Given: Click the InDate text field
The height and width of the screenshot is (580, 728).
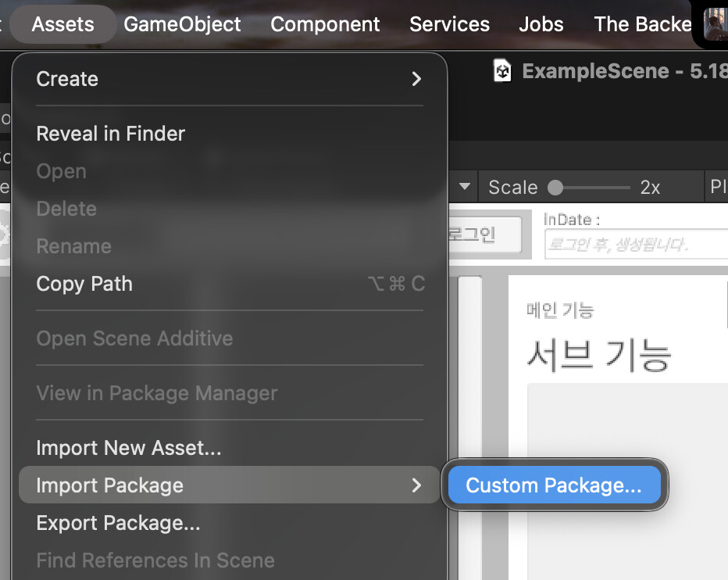Looking at the screenshot, I should tap(636, 245).
